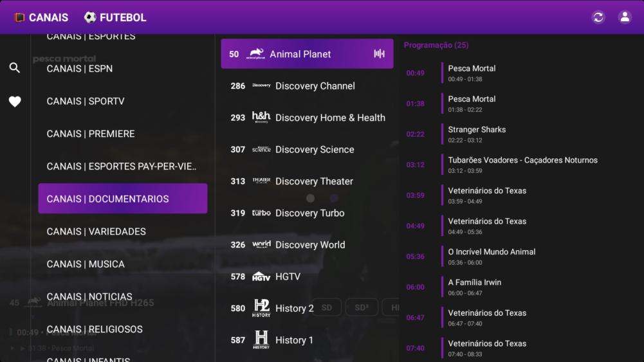Select CANAIS | RELIGIOSOS category
The width and height of the screenshot is (644, 362).
(x=123, y=329)
